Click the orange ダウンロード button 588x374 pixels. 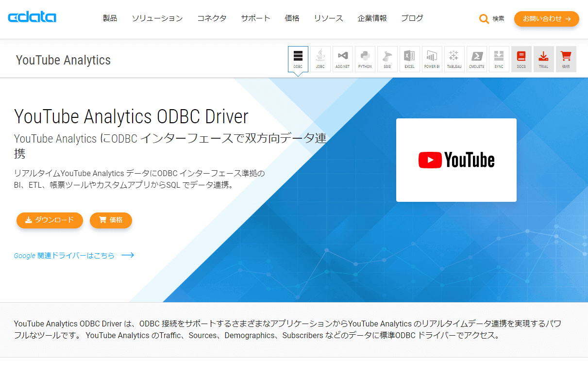point(50,220)
